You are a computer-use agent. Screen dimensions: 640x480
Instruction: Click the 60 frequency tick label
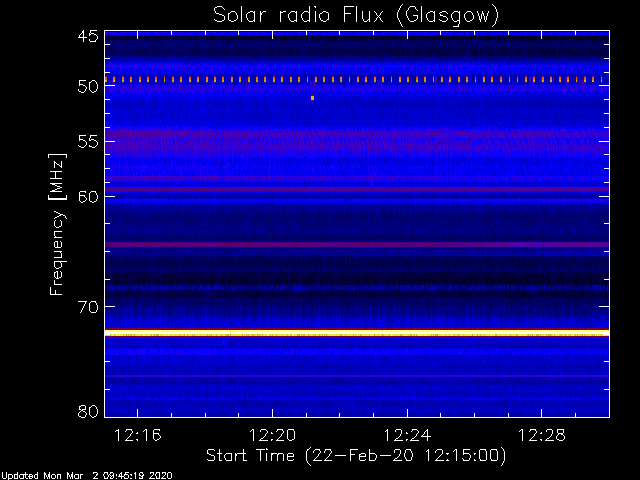click(88, 196)
